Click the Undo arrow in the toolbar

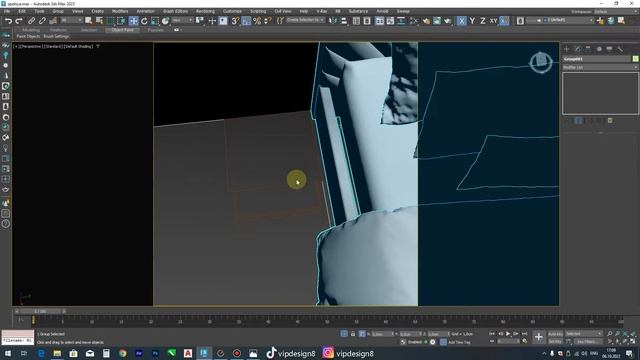click(8, 20)
